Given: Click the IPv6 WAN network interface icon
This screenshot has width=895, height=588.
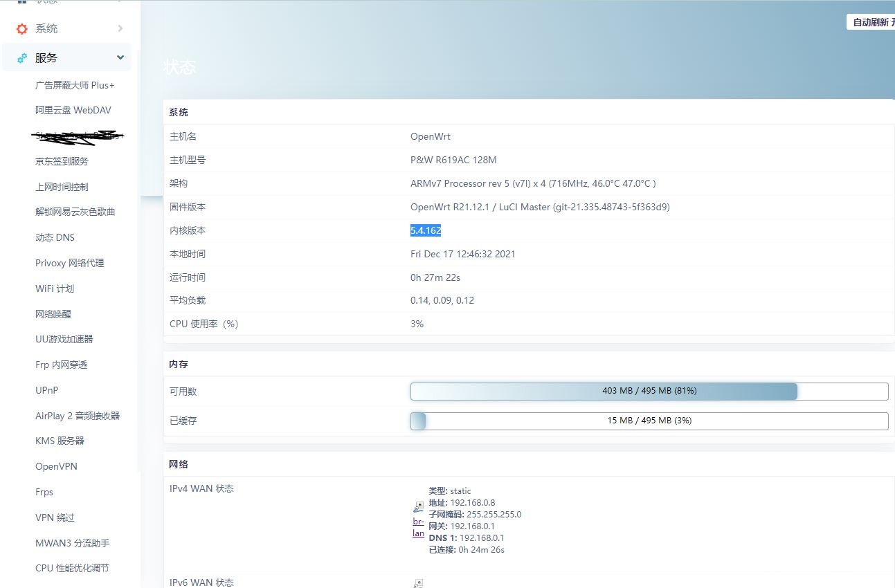Looking at the screenshot, I should pyautogui.click(x=418, y=583).
